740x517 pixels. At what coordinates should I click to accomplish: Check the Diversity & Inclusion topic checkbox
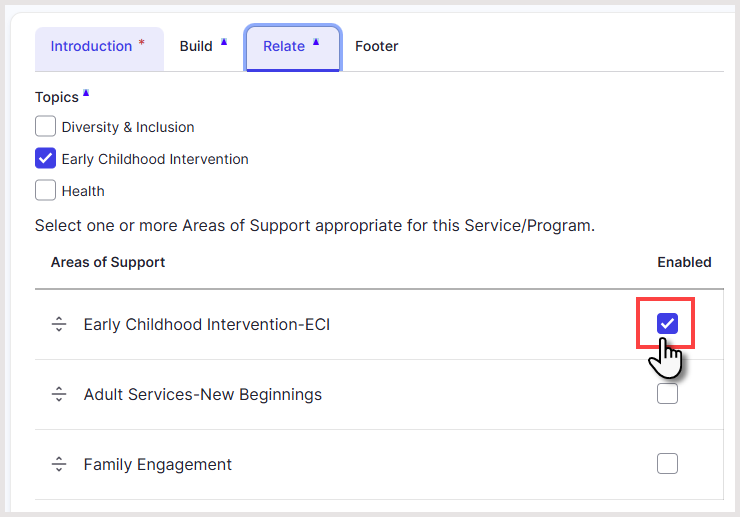point(45,127)
